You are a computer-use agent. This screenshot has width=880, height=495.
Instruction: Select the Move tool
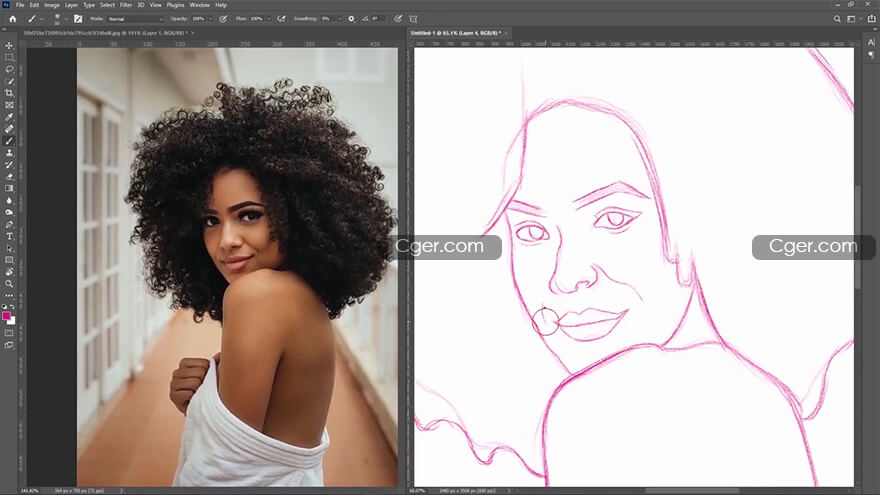point(9,45)
